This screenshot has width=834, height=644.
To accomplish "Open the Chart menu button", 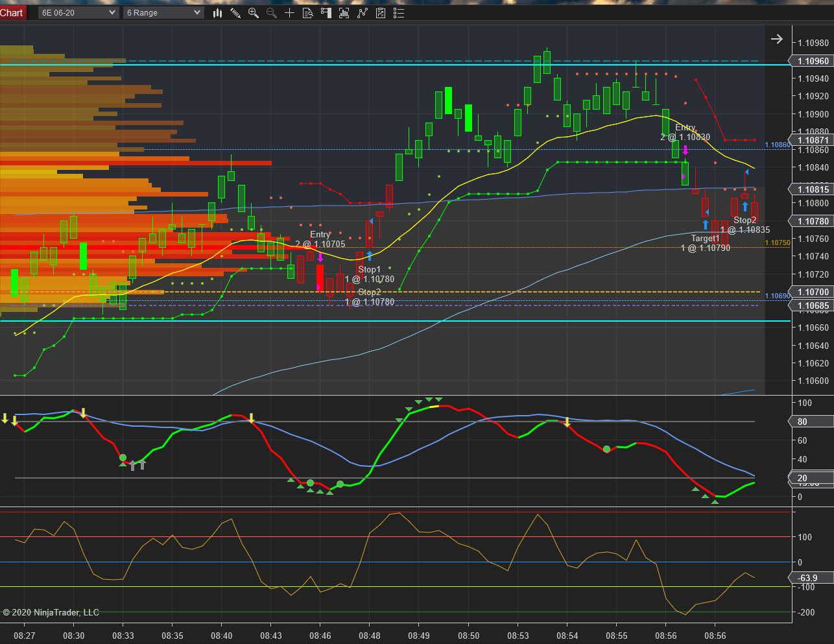I will click(12, 12).
